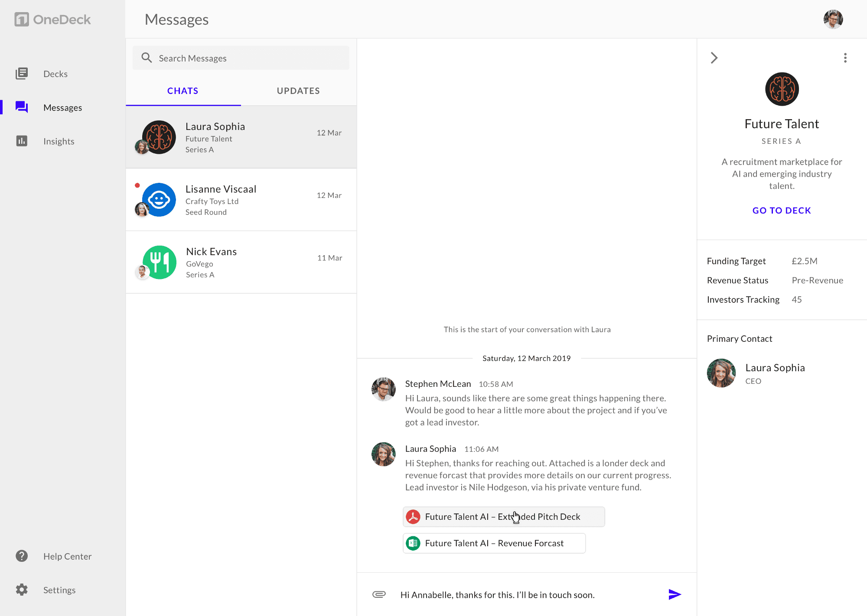
Task: Click the 11:06 AM message timestamp
Action: click(482, 449)
